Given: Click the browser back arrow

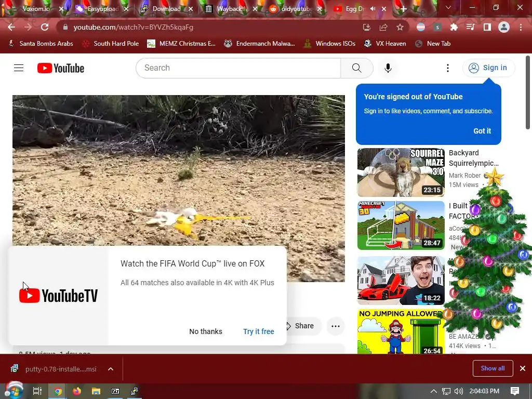Looking at the screenshot, I should click(11, 27).
